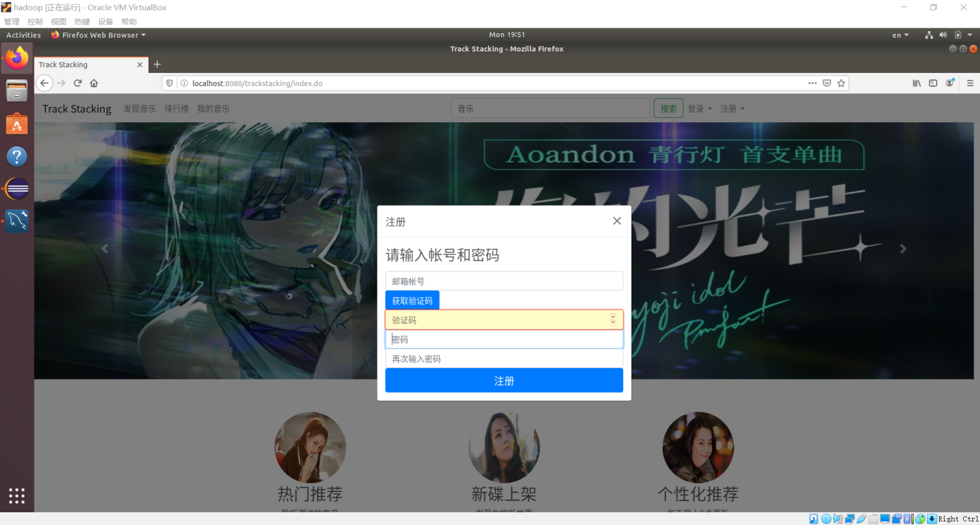Focus the 再次输入密码 field
This screenshot has width=980, height=525.
coord(504,359)
